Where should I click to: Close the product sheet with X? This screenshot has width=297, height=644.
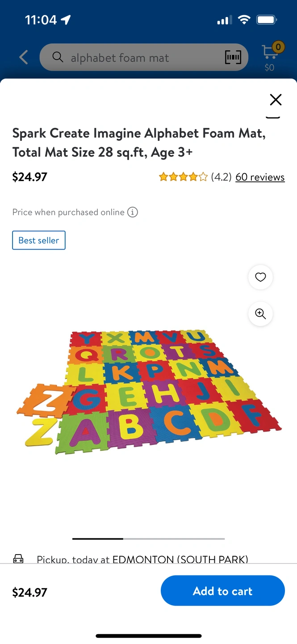pos(276,100)
